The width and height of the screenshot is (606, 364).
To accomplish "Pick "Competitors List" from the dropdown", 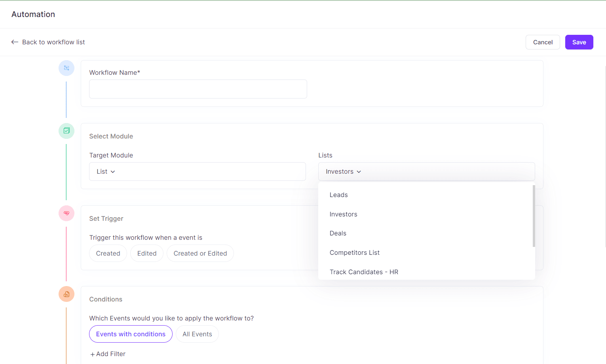I will 354,252.
